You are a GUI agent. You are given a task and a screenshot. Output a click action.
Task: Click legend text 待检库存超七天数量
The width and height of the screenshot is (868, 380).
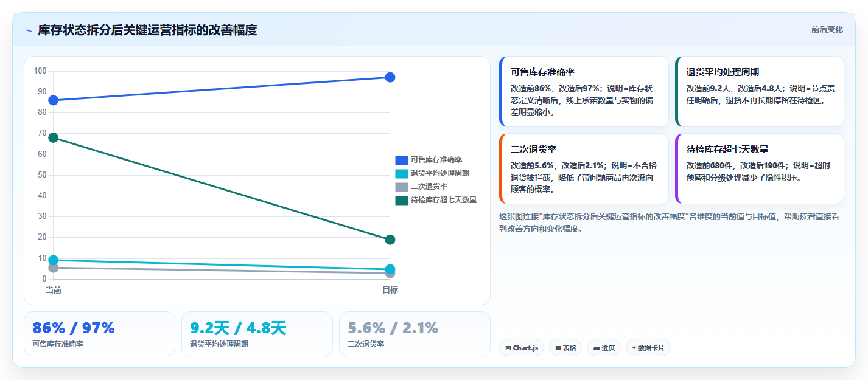pyautogui.click(x=444, y=200)
